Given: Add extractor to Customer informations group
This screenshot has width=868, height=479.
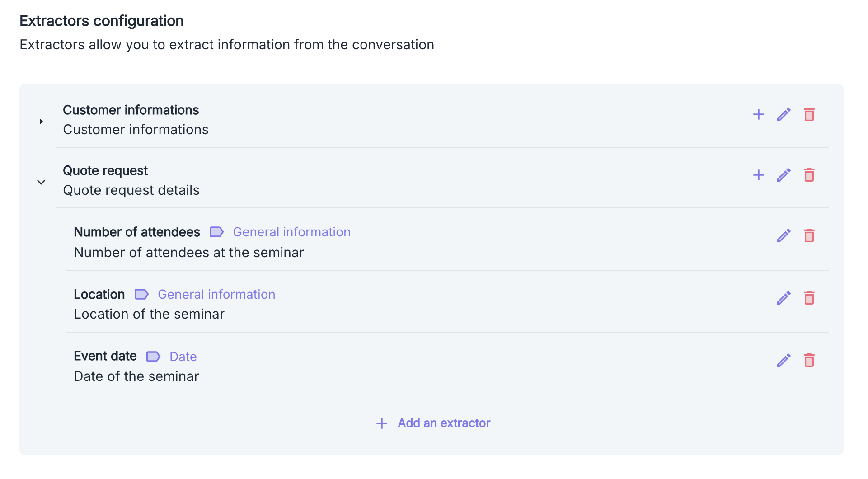Looking at the screenshot, I should tap(758, 114).
